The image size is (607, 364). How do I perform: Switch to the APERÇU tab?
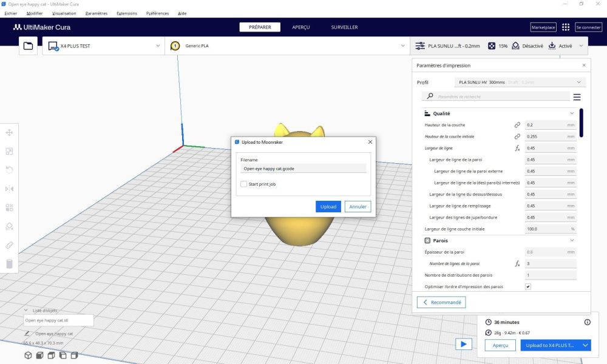[301, 27]
